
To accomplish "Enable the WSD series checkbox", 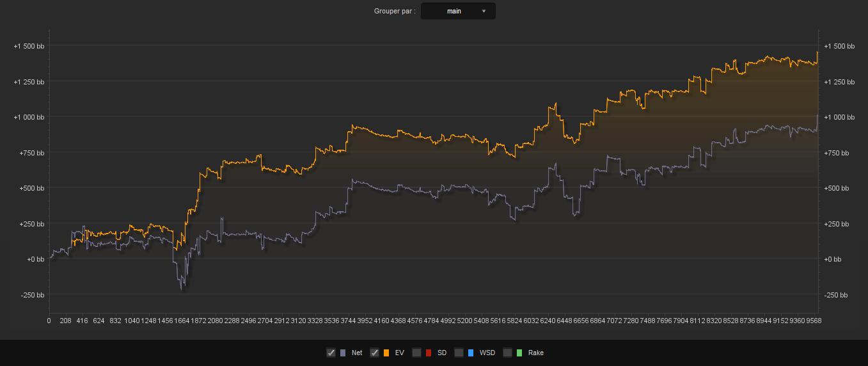I will coord(459,353).
